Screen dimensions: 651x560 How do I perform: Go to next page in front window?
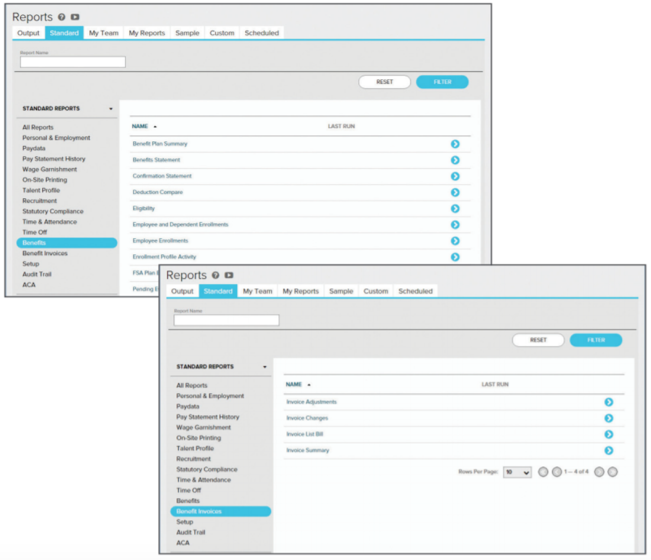tap(599, 472)
